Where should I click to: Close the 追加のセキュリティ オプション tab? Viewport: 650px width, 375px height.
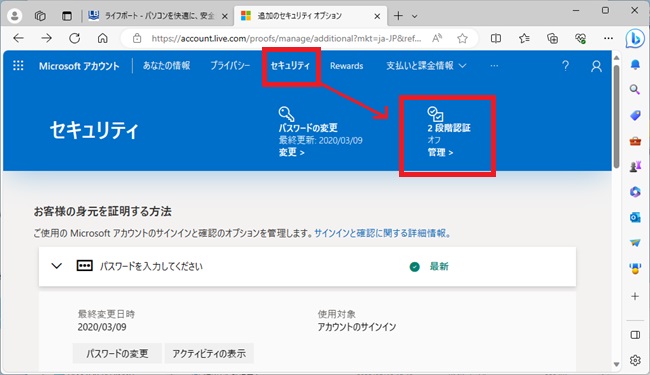click(377, 16)
